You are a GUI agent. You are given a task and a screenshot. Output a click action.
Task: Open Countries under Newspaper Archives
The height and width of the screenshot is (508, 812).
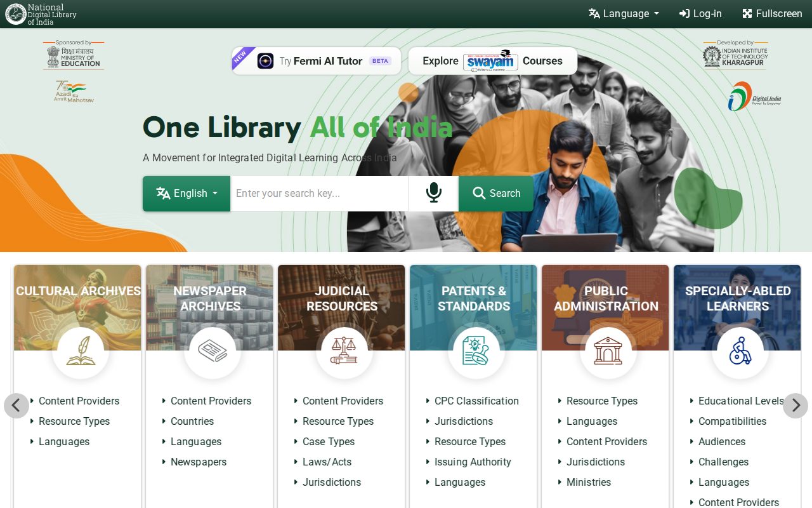tap(192, 421)
